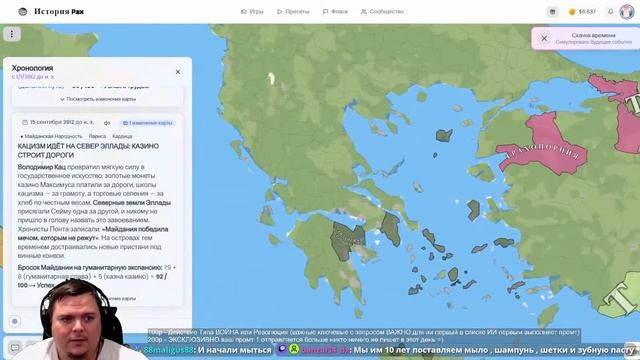Open the three-dot map menu button
The image size is (640, 360).
[x=12, y=34]
